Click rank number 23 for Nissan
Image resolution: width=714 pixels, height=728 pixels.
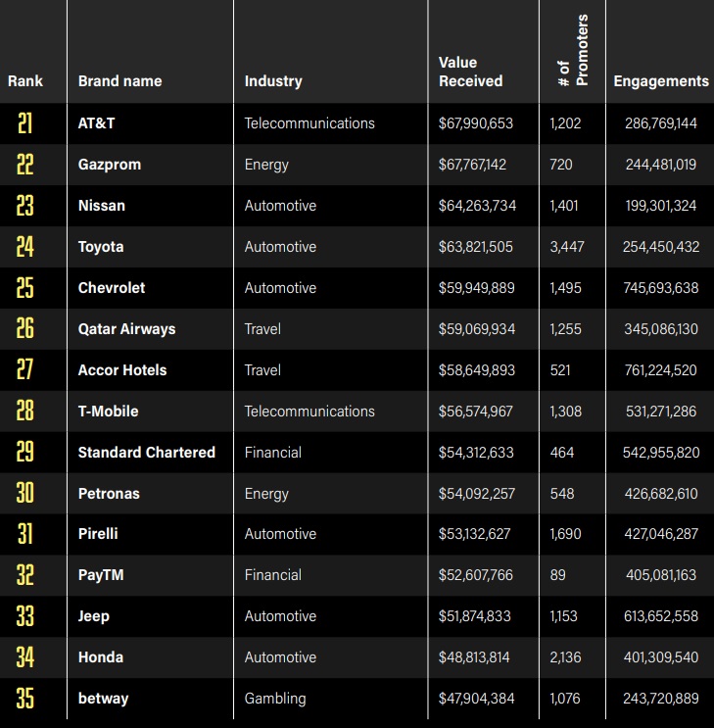pos(25,206)
